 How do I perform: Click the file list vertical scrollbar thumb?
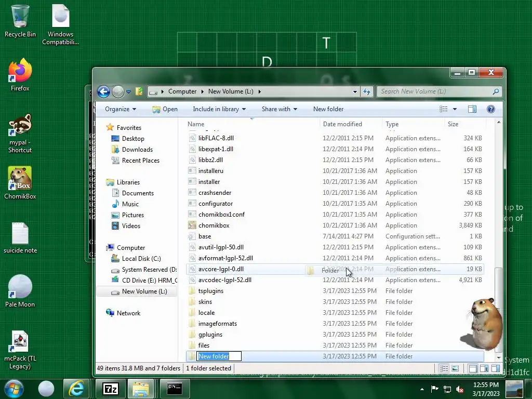point(498,310)
